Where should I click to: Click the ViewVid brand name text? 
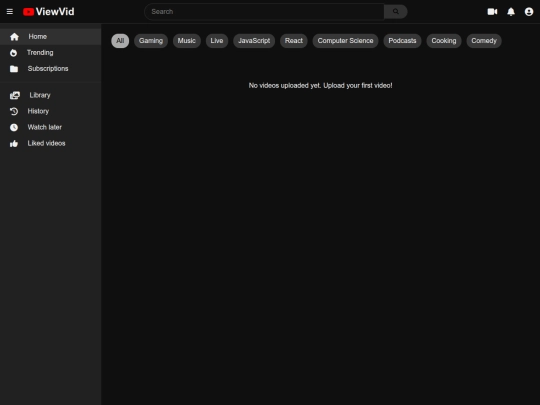point(55,12)
